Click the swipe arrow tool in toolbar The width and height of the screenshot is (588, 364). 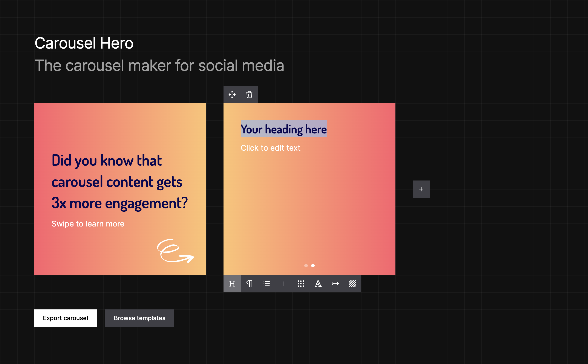click(x=335, y=284)
